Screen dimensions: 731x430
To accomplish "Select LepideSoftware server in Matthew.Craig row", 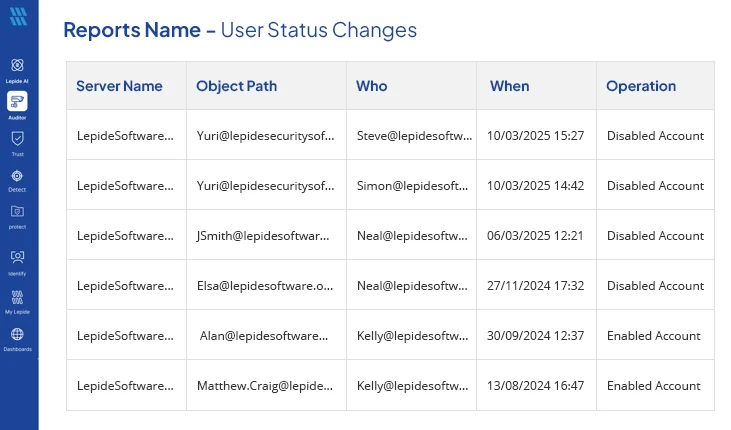I will click(x=125, y=386).
